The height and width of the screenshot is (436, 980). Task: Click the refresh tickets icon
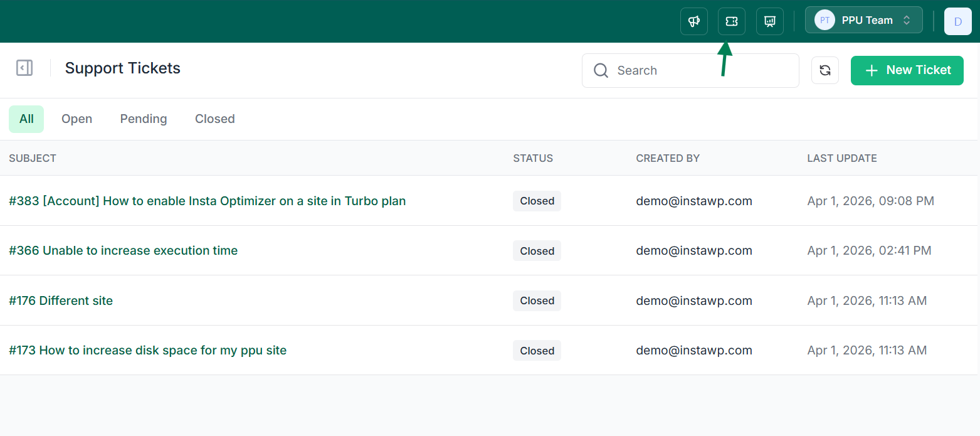tap(825, 70)
